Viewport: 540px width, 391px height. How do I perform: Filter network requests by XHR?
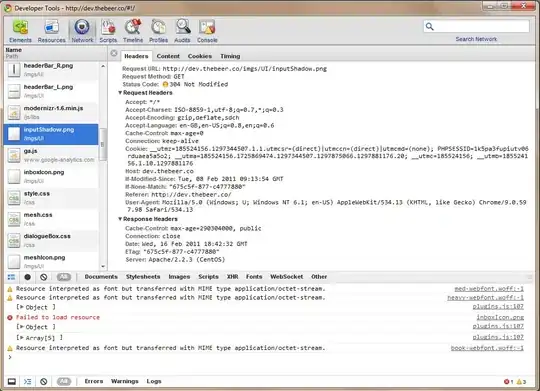click(232, 277)
